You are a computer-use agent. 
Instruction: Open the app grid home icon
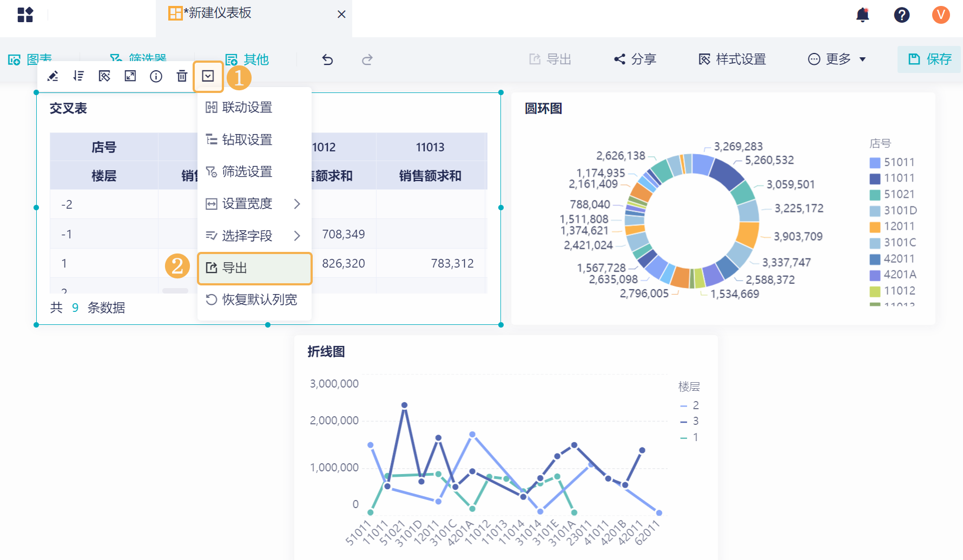click(x=25, y=15)
